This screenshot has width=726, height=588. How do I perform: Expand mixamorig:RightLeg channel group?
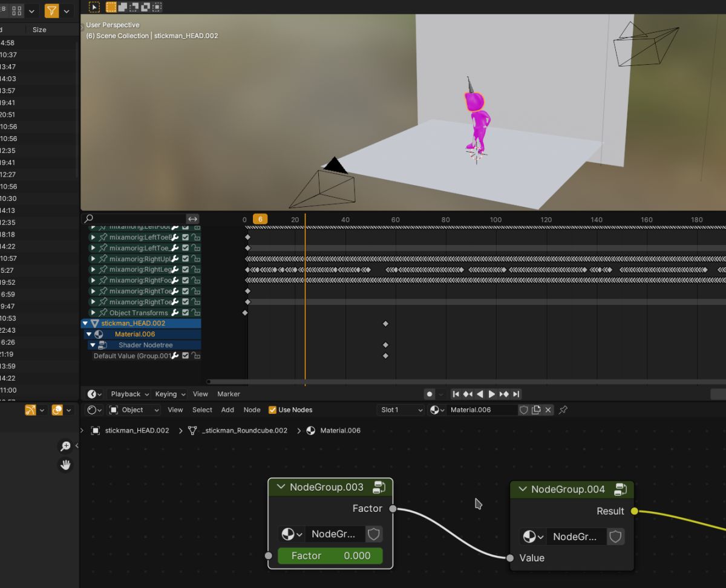pyautogui.click(x=93, y=269)
